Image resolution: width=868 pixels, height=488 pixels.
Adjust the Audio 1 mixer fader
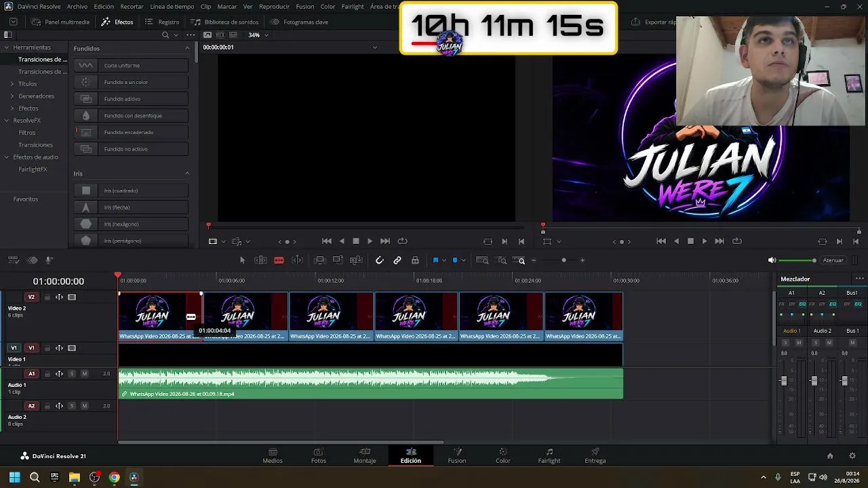784,381
